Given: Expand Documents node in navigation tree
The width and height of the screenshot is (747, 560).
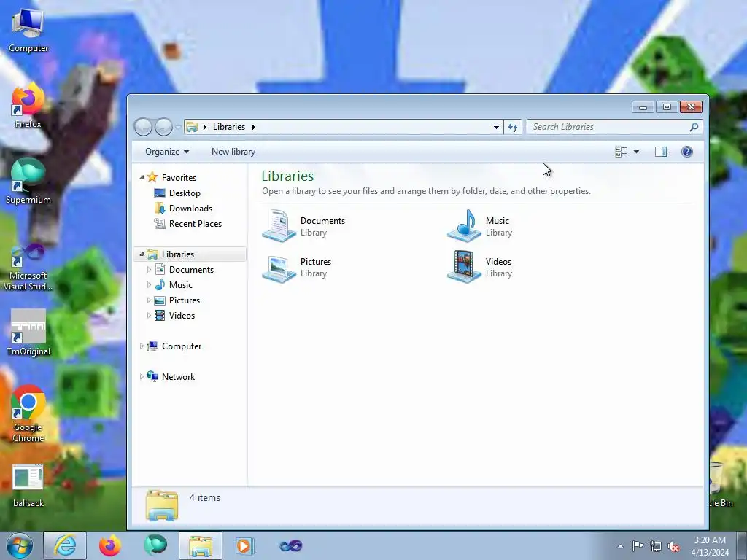Looking at the screenshot, I should (x=149, y=270).
